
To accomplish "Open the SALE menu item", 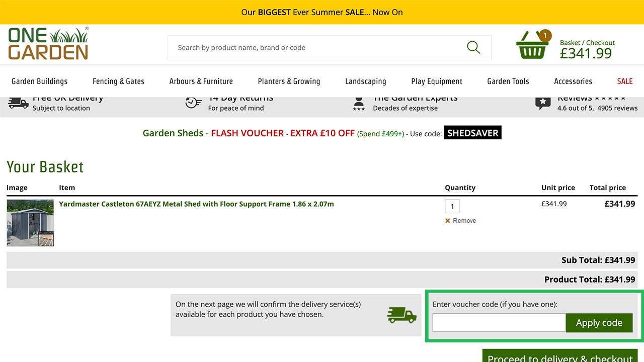I will tap(625, 81).
